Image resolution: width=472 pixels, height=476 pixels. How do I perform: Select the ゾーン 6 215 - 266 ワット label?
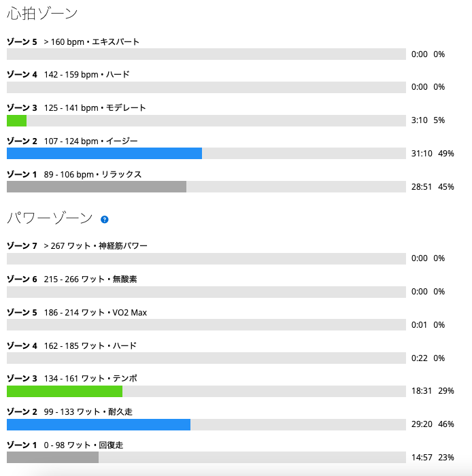72,279
